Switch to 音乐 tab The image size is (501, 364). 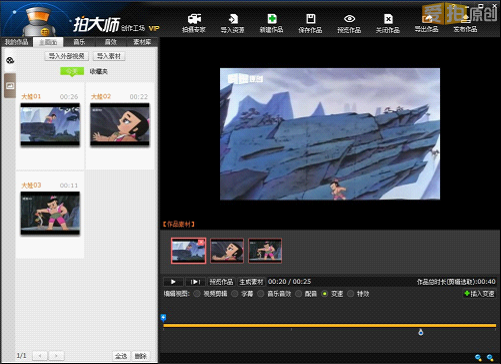(79, 42)
